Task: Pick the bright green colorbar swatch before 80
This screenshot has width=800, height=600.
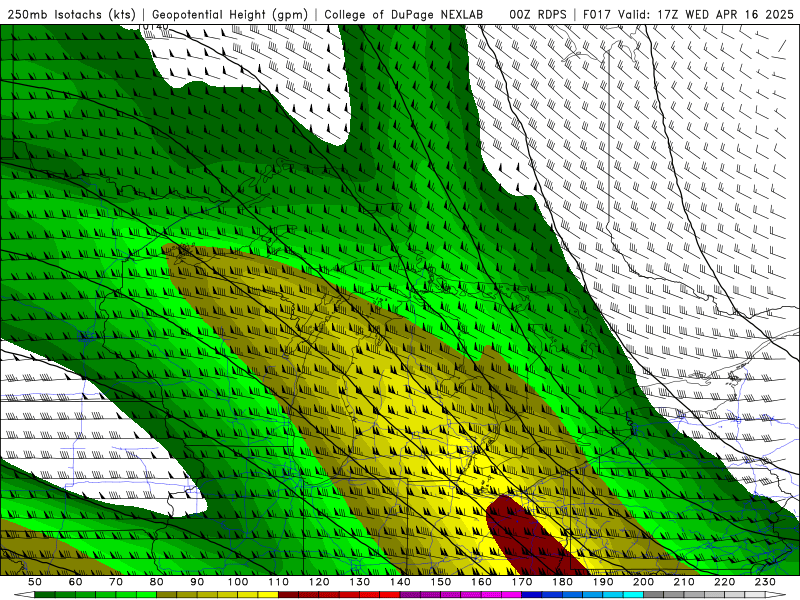Action: pos(146,595)
